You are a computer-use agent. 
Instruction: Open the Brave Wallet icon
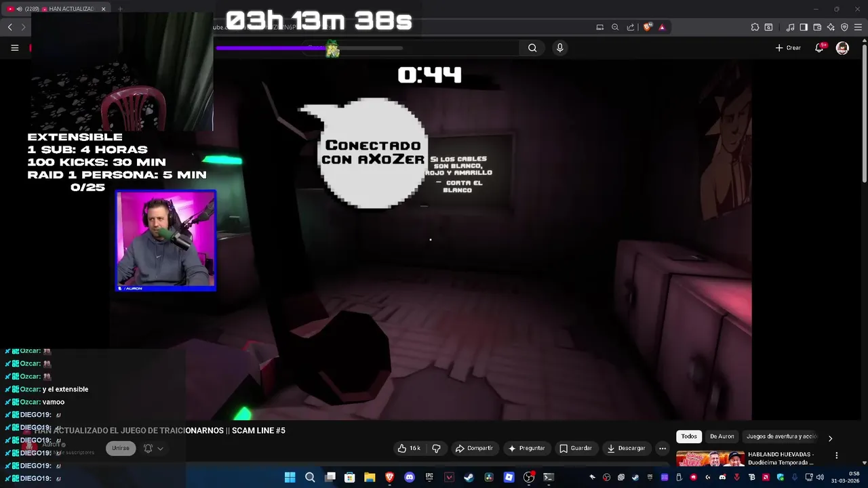[817, 27]
